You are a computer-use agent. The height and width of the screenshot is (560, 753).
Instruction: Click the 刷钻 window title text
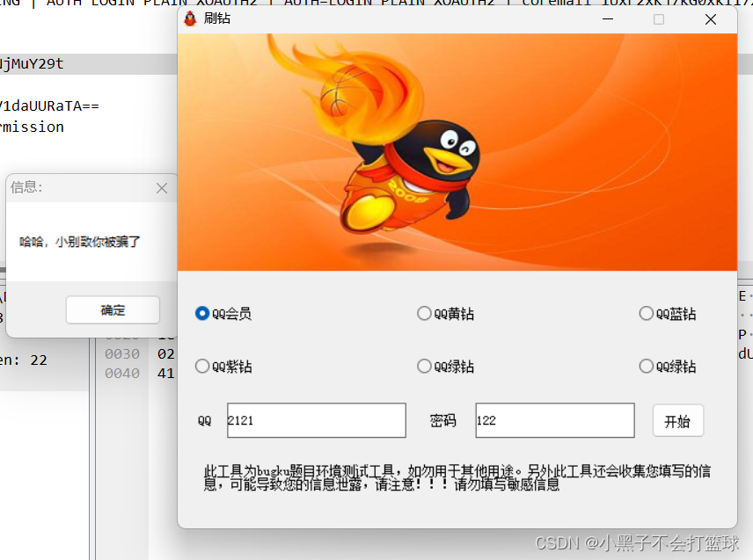[x=217, y=18]
